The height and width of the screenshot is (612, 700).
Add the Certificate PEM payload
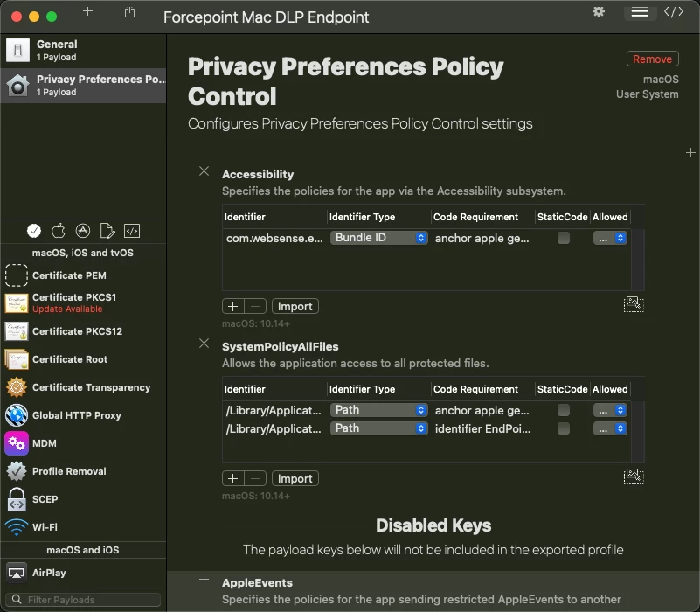click(83, 275)
